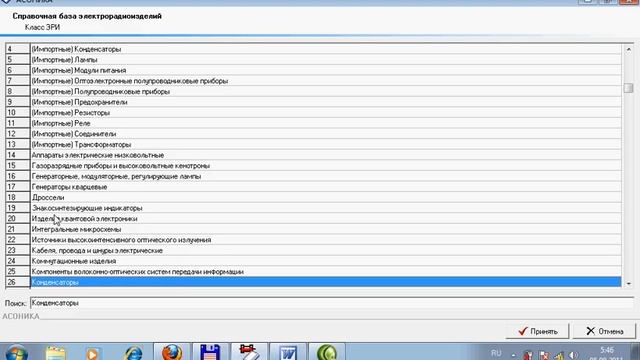
Task: Open the floppy disk taskbar app
Action: (210, 352)
